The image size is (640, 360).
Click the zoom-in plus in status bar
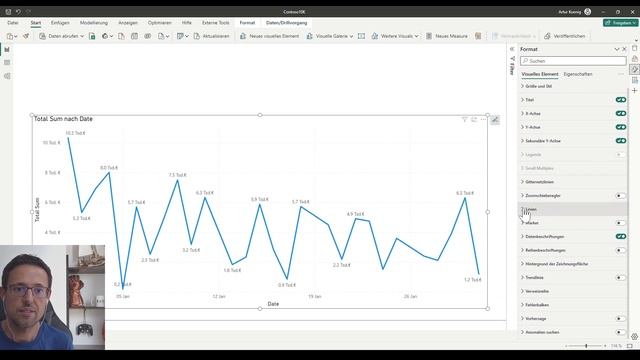click(x=605, y=346)
